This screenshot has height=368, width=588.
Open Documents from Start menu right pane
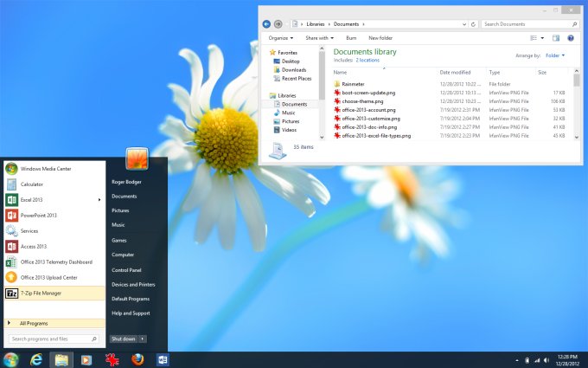click(125, 196)
